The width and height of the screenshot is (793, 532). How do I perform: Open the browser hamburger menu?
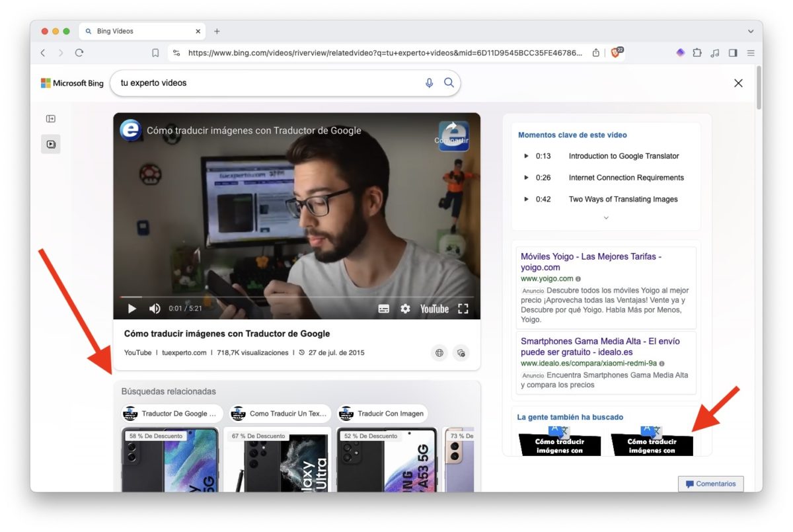click(751, 53)
